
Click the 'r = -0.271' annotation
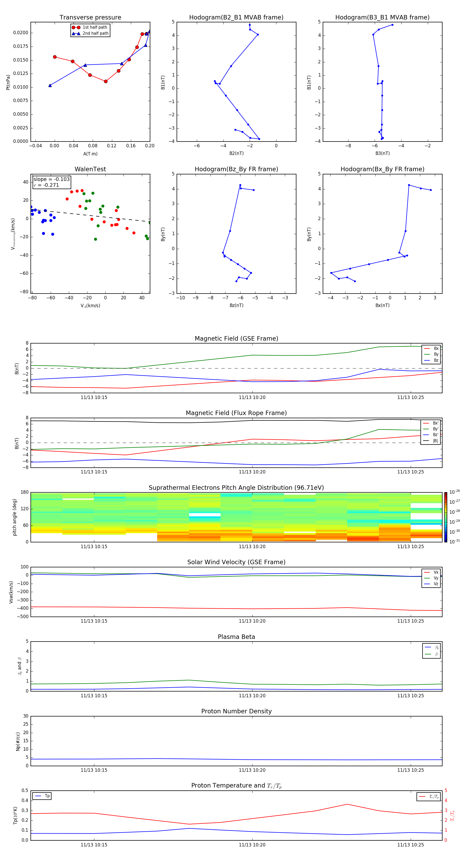tap(47, 185)
